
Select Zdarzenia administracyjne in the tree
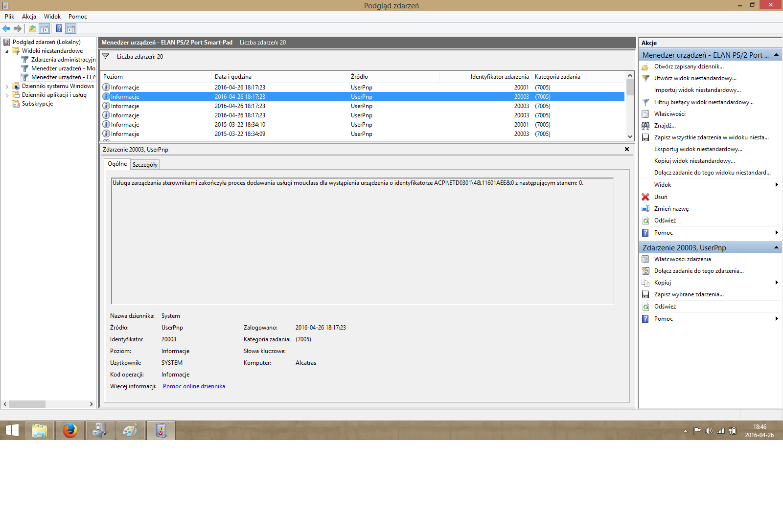click(63, 60)
